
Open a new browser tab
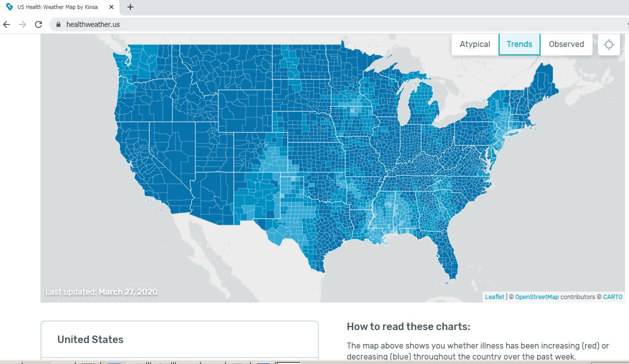click(x=130, y=7)
